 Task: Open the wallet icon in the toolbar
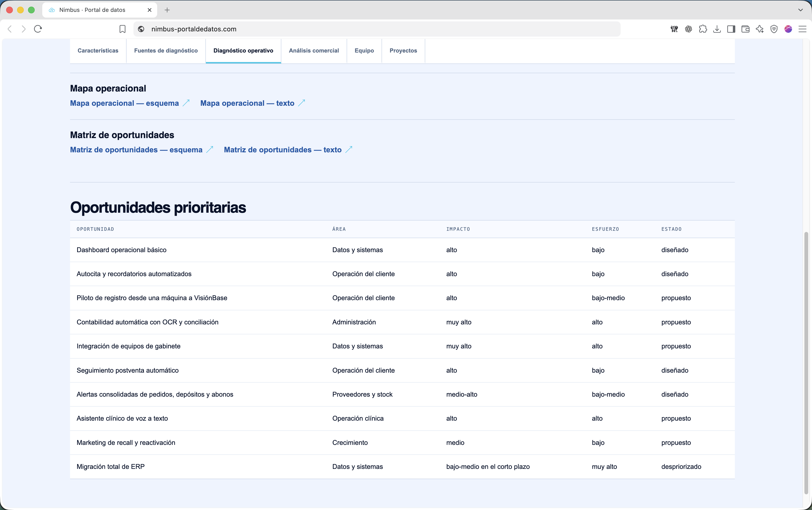tap(746, 29)
